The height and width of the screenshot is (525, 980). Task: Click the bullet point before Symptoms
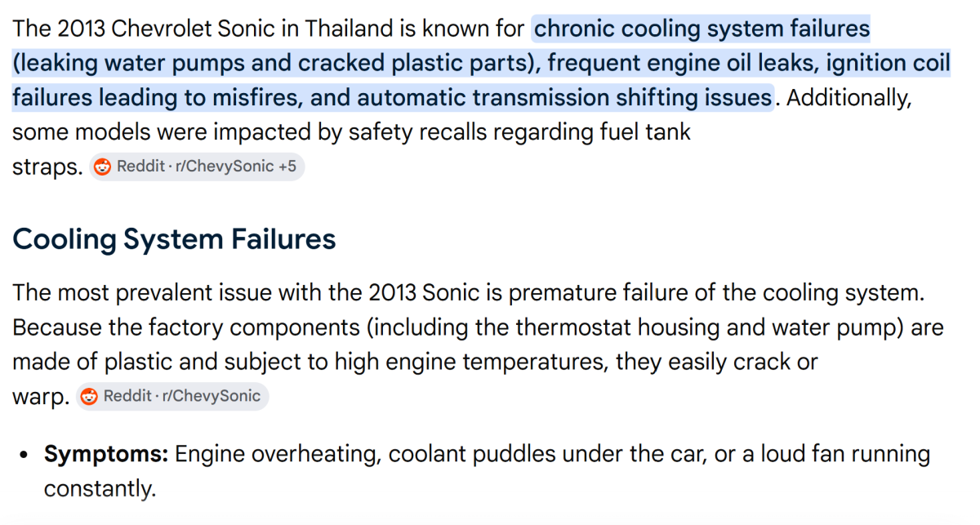[25, 455]
